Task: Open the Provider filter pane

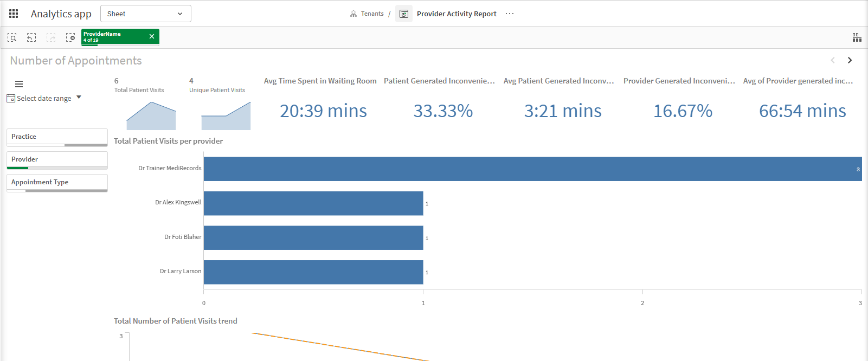Action: pos(57,160)
